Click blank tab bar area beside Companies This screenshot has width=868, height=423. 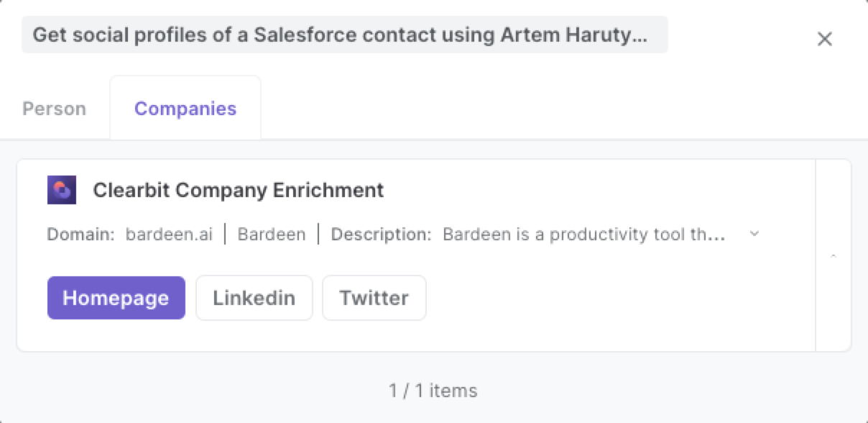click(x=560, y=108)
